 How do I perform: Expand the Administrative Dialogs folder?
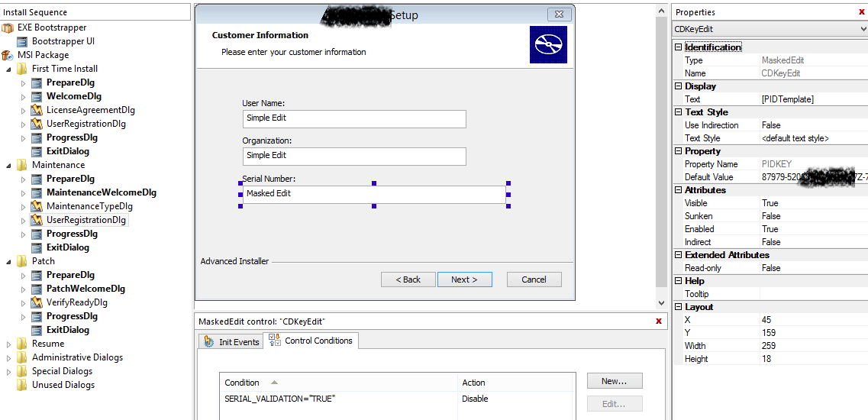click(9, 357)
